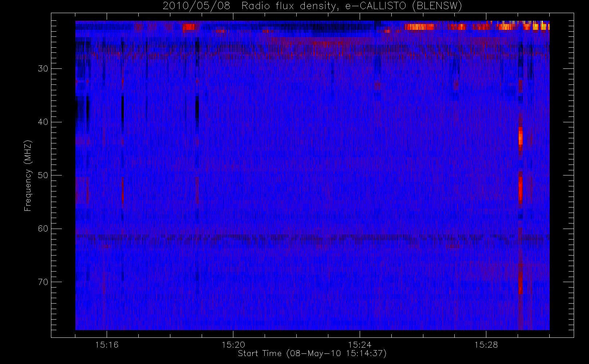This screenshot has width=589, height=364.
Task: Click the 15:24 time tick label
Action: tap(359, 344)
